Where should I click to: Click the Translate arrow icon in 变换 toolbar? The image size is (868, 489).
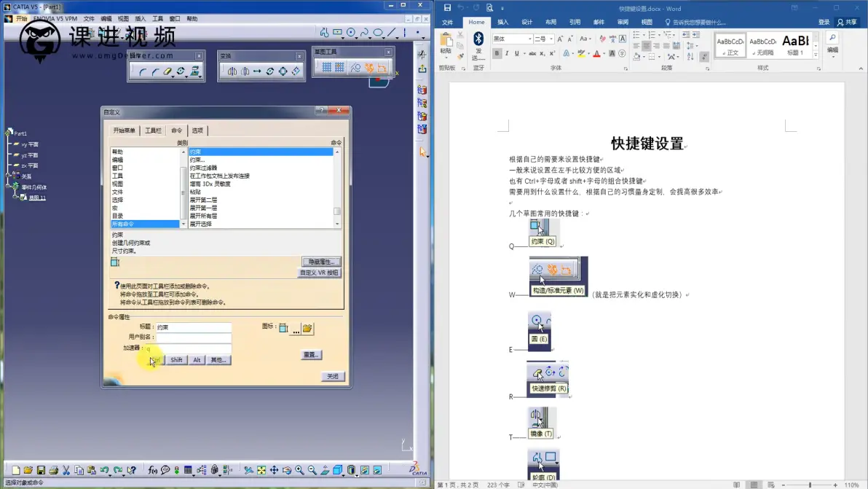click(257, 71)
